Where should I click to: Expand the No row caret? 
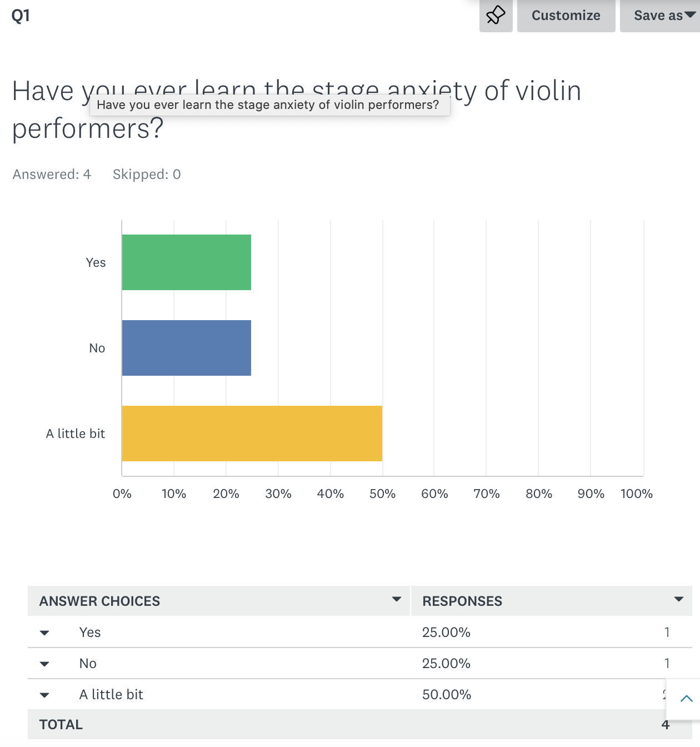45,664
